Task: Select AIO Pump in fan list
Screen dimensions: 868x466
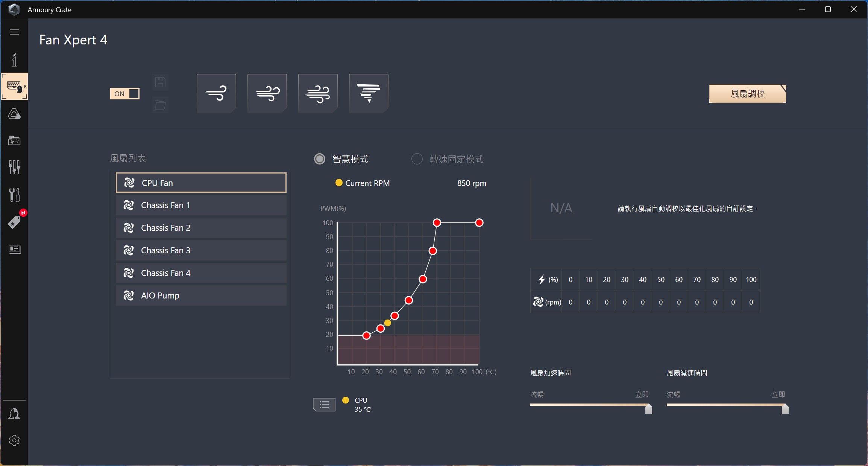Action: tap(201, 295)
